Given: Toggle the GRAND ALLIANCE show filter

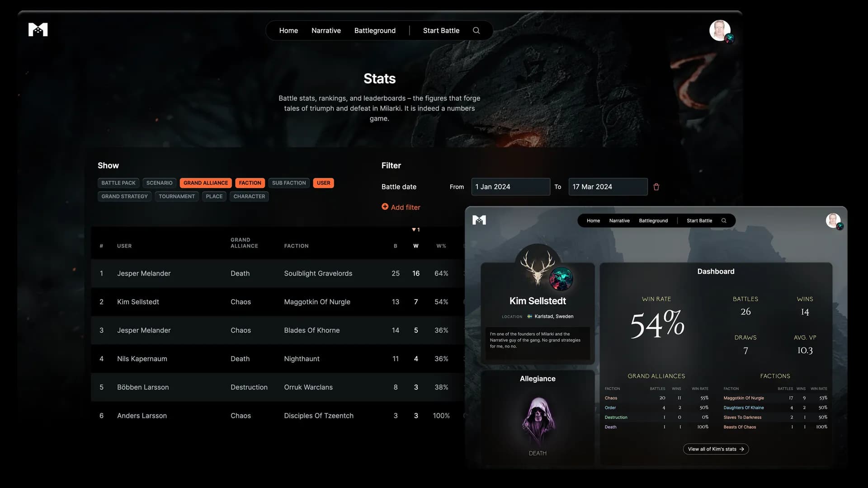Looking at the screenshot, I should point(206,183).
